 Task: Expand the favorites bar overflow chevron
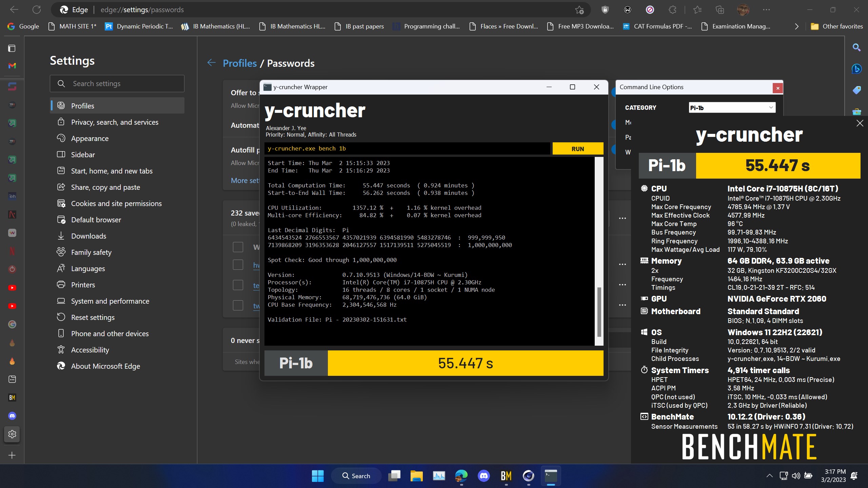[x=797, y=26]
